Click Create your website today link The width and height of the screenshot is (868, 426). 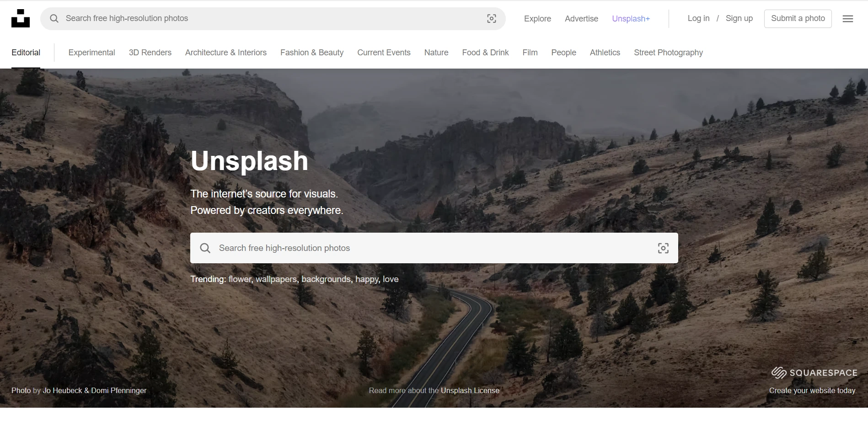[813, 390]
